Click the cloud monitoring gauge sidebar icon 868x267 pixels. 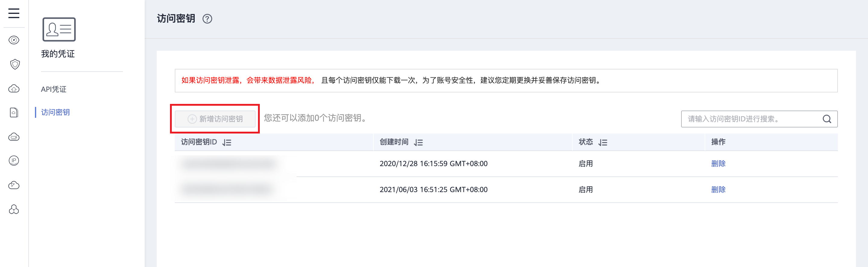(14, 185)
